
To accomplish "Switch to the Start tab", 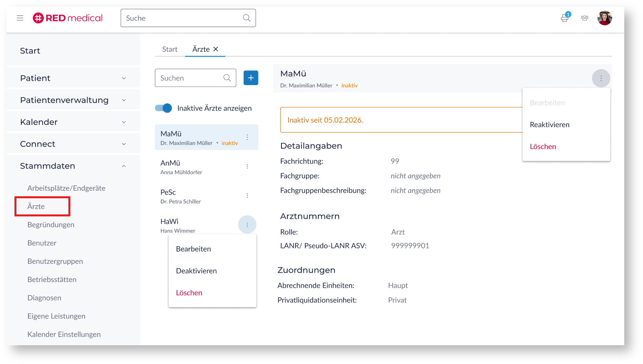I will click(169, 50).
